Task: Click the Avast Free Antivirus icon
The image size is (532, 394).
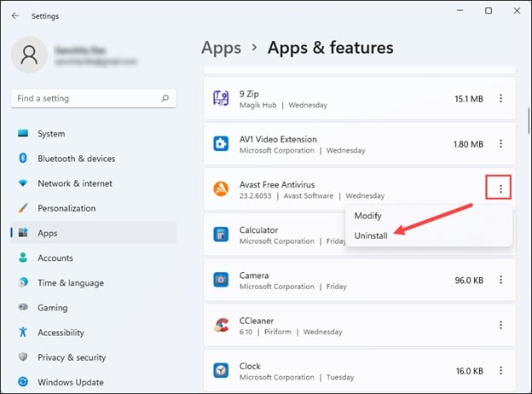Action: [x=221, y=189]
